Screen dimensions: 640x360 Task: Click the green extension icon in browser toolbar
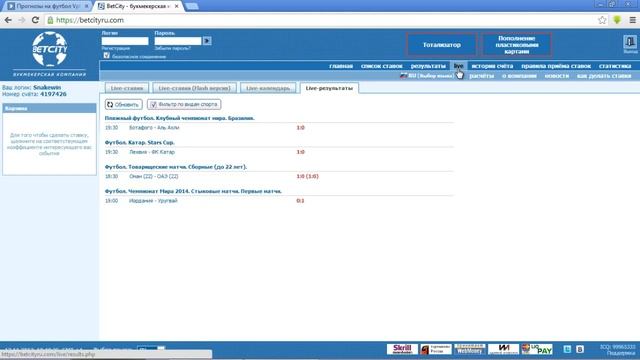(617, 20)
